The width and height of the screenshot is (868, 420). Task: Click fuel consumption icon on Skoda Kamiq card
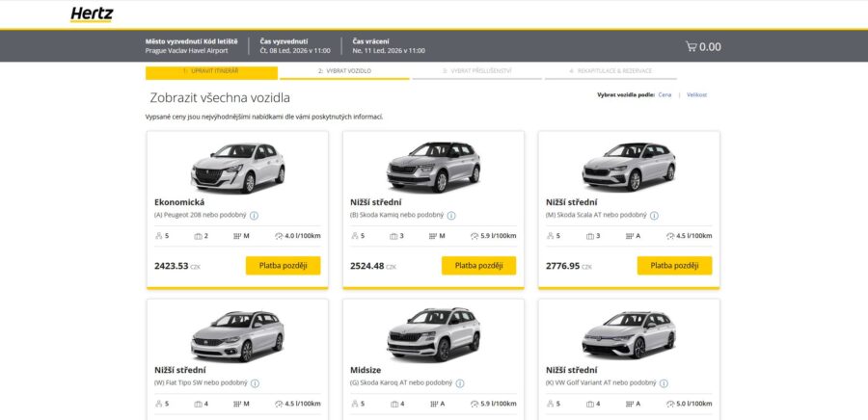[475, 236]
